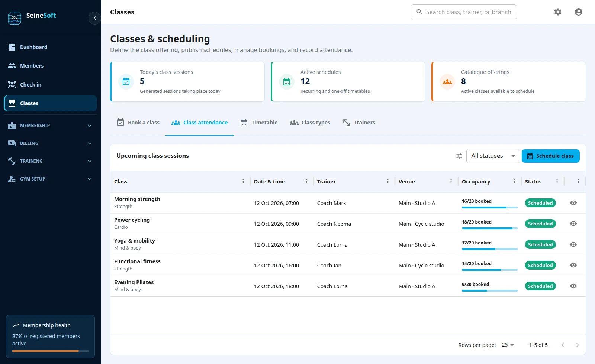
Task: Click the Membership health progress bar
Action: click(50, 351)
